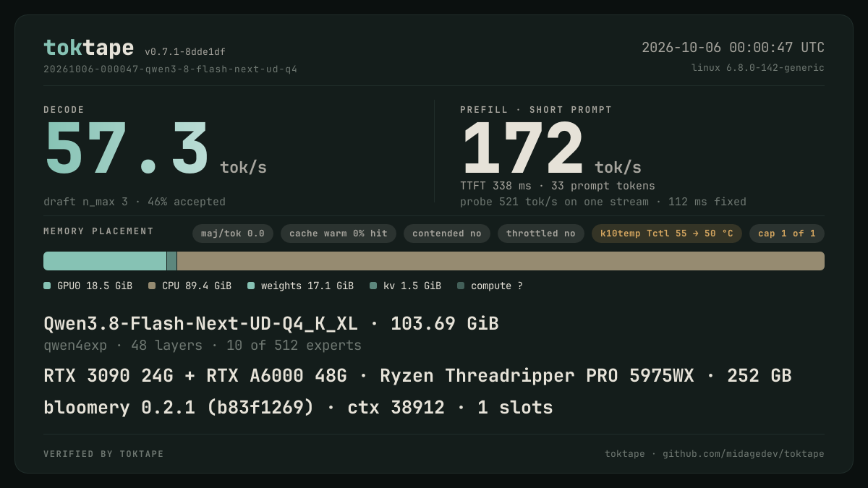The image size is (868, 488).
Task: Select version label v0.7.1-8dde1df
Action: coord(185,52)
